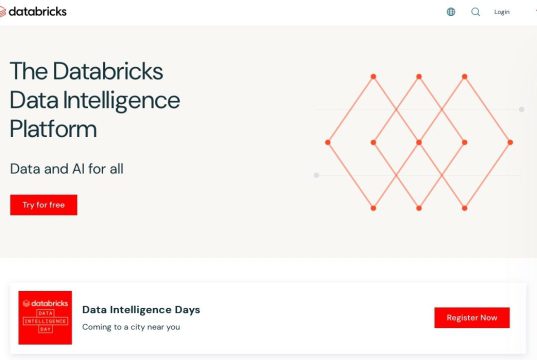
Task: Click the small databricks logo inside the red thumbnail
Action: click(x=45, y=303)
